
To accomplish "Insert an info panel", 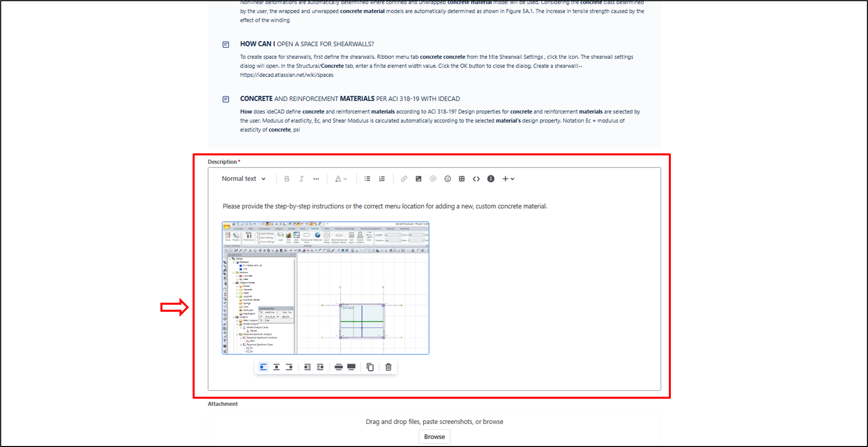I will [491, 178].
